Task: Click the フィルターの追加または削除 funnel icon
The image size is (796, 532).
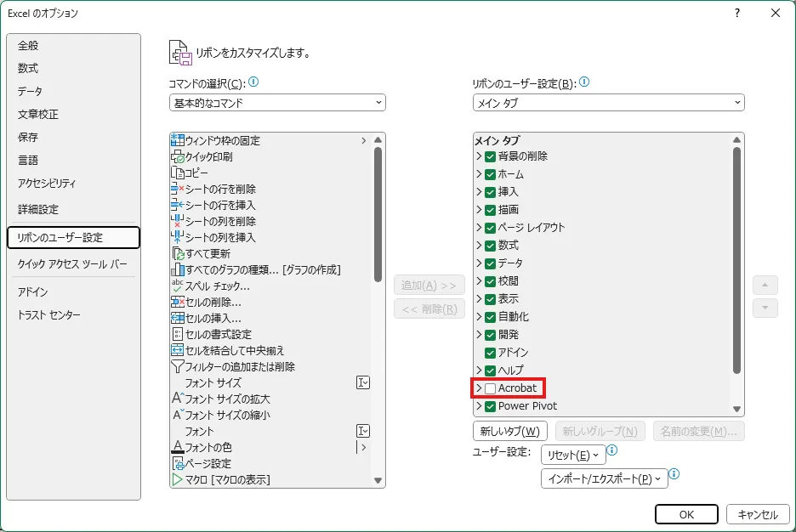Action: 178,366
